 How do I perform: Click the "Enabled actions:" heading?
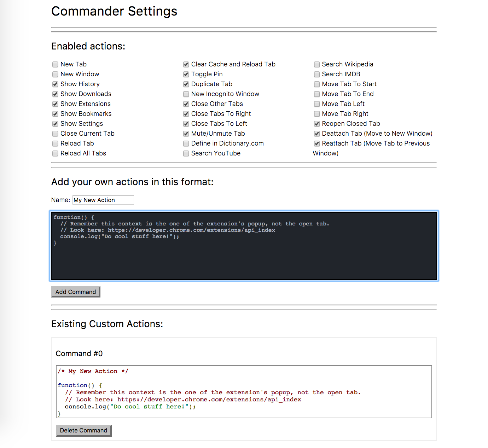tap(88, 46)
